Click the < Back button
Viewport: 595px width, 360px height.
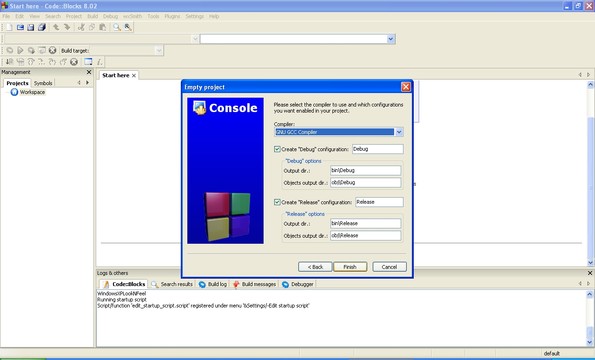pos(315,267)
